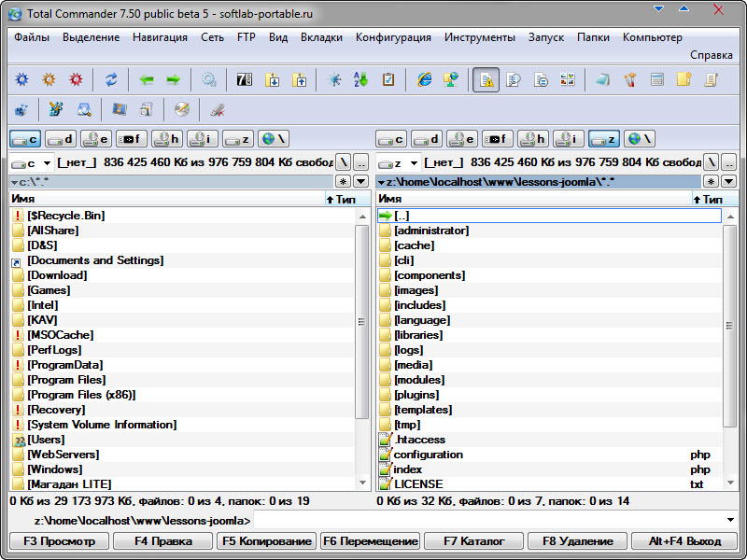Switch left panel to drive z
747x560 pixels.
coord(238,139)
